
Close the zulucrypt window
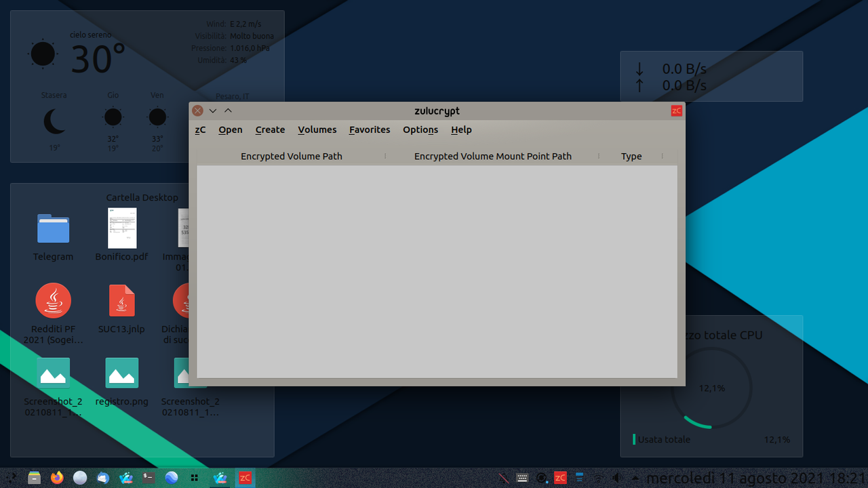[197, 110]
